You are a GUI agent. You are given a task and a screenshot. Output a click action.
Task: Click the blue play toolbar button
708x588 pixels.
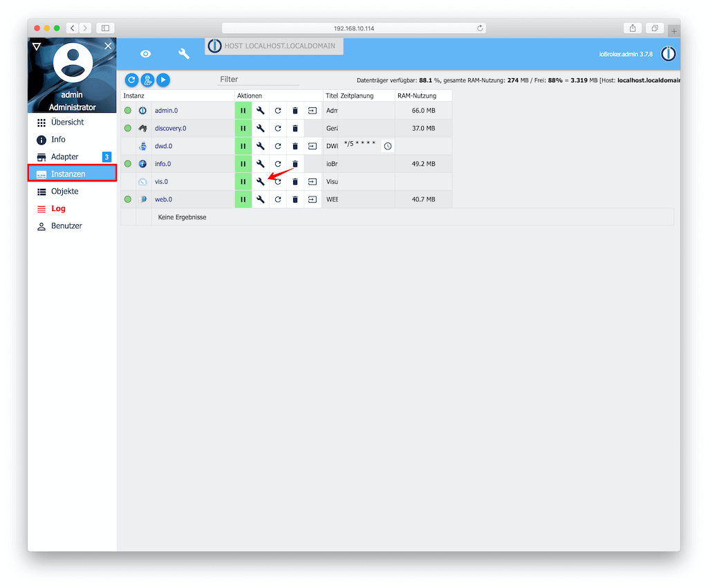click(163, 80)
